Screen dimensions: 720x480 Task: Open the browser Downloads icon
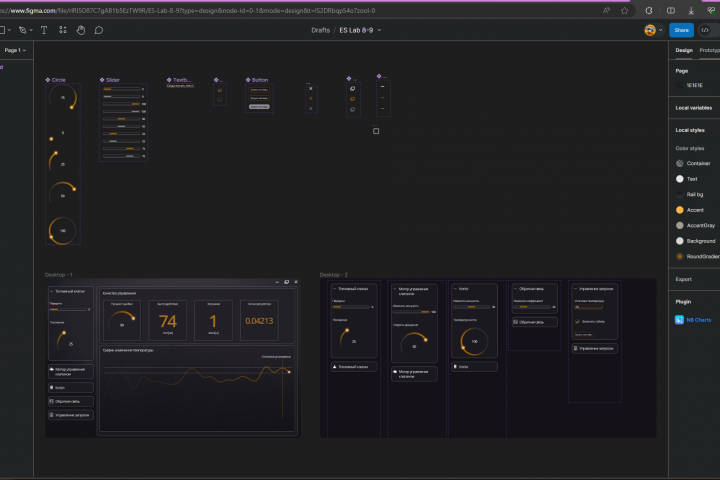click(x=691, y=11)
